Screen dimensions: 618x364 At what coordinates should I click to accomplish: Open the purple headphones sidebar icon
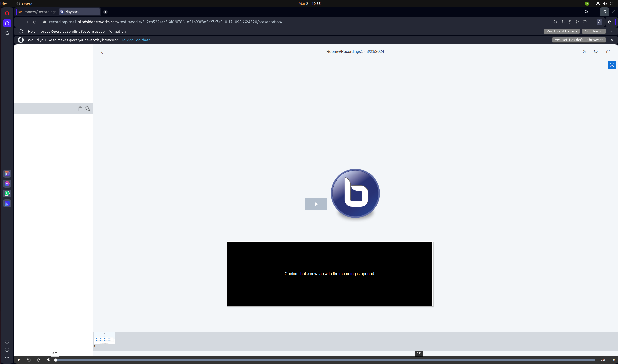tap(7, 203)
